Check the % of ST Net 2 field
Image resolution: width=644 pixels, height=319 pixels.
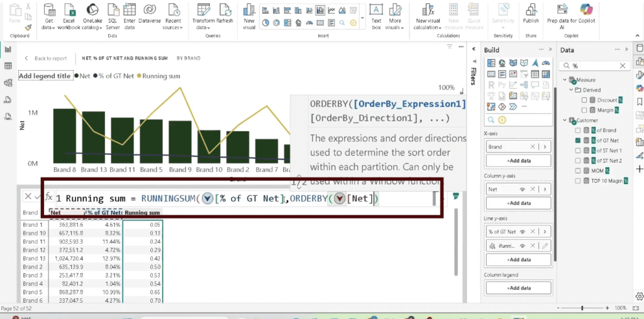(578, 161)
